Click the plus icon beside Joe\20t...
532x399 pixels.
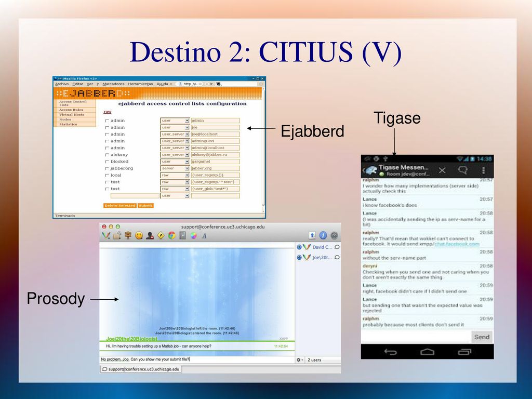point(299,257)
